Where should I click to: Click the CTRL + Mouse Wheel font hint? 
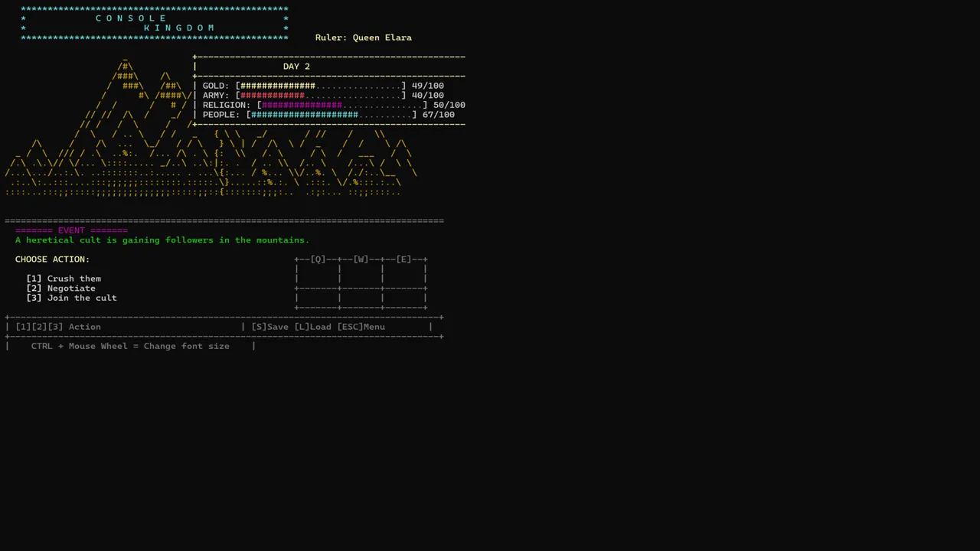pos(130,346)
